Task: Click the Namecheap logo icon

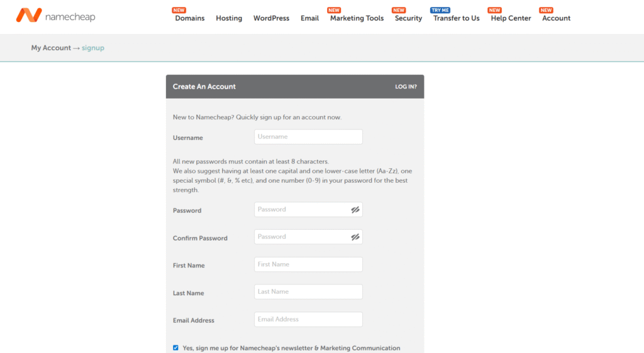Action: tap(28, 16)
